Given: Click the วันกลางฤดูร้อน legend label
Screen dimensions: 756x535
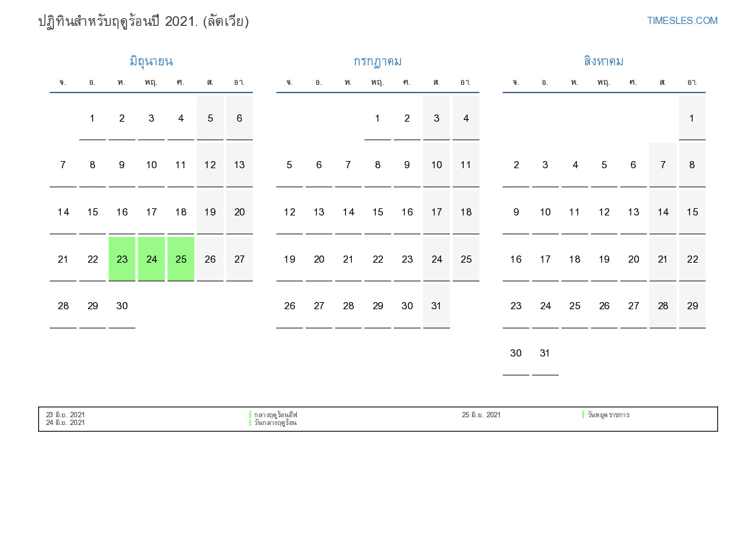Looking at the screenshot, I should [x=275, y=423].
